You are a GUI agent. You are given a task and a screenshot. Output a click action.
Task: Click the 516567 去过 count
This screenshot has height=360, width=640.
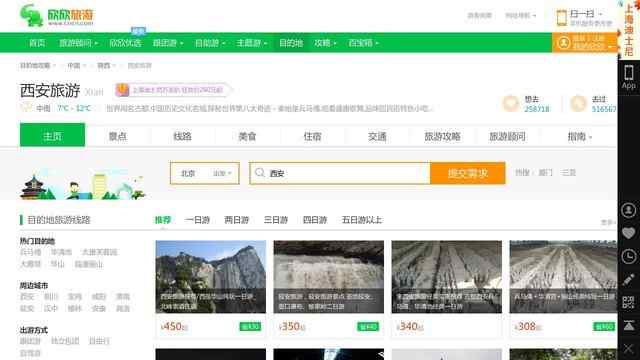pos(604,109)
